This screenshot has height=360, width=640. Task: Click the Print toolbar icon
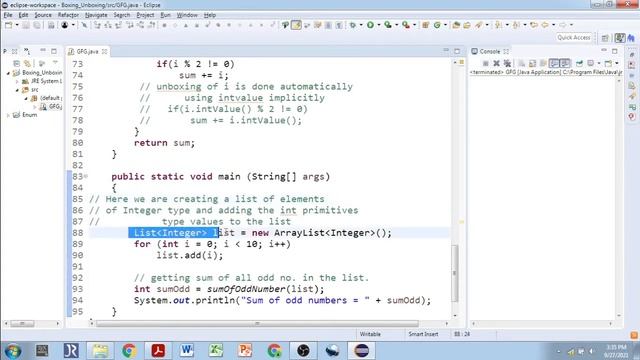click(x=51, y=25)
